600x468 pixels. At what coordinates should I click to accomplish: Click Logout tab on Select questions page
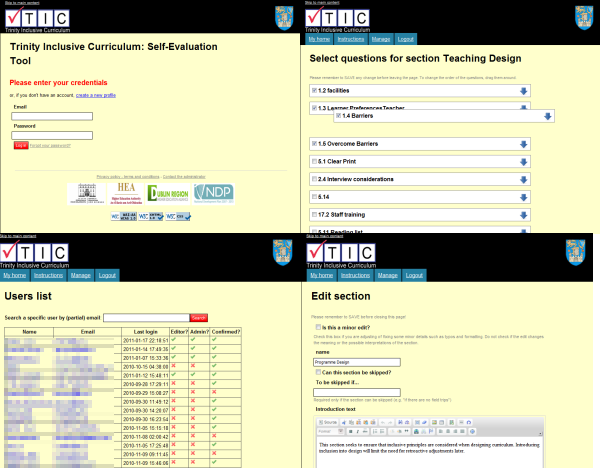(x=405, y=39)
